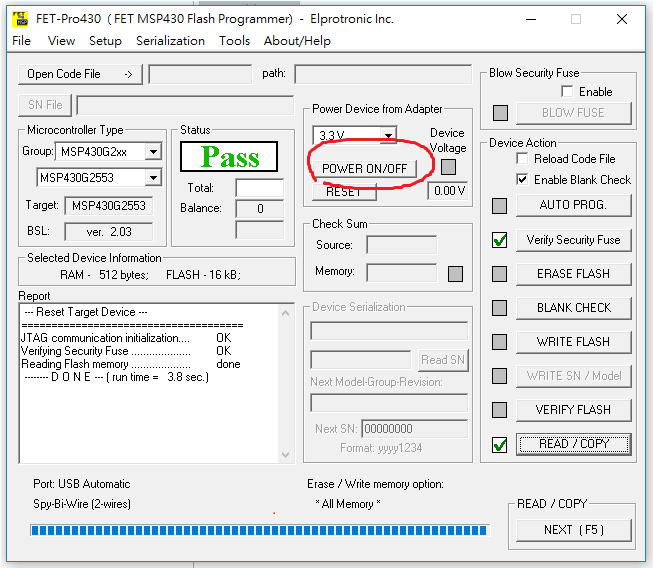Toggle Reload Code File checkbox
This screenshot has width=653, height=568.
click(x=522, y=158)
